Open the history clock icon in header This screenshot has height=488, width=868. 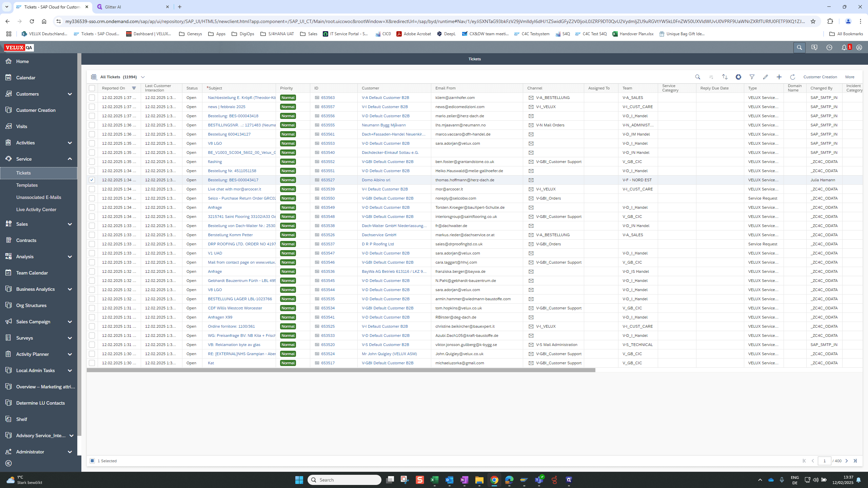click(x=829, y=47)
